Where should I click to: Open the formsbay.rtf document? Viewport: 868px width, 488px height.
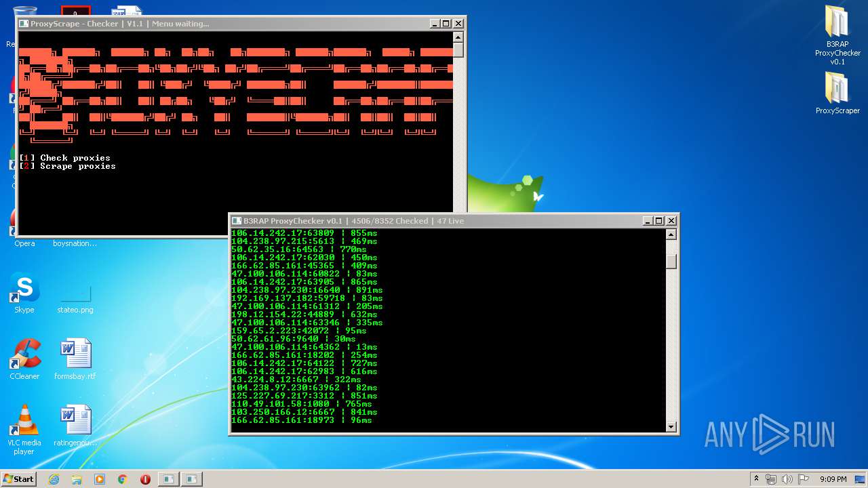click(x=75, y=359)
